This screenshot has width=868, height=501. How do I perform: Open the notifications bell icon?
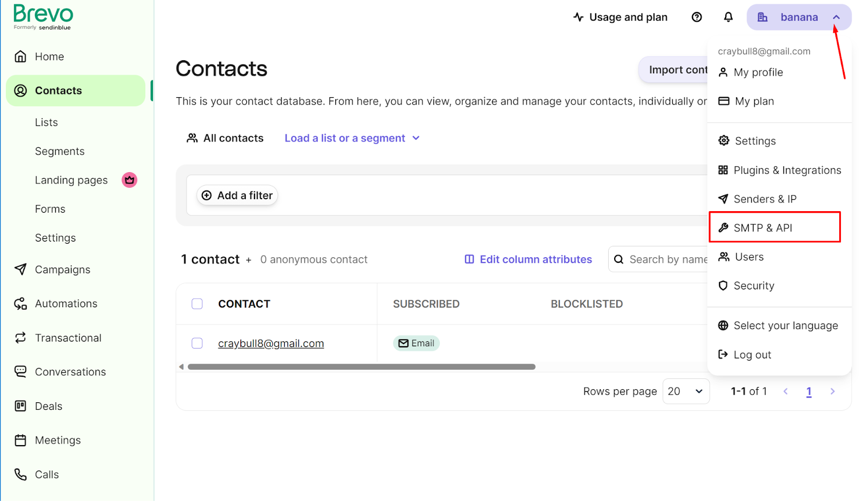pos(728,17)
